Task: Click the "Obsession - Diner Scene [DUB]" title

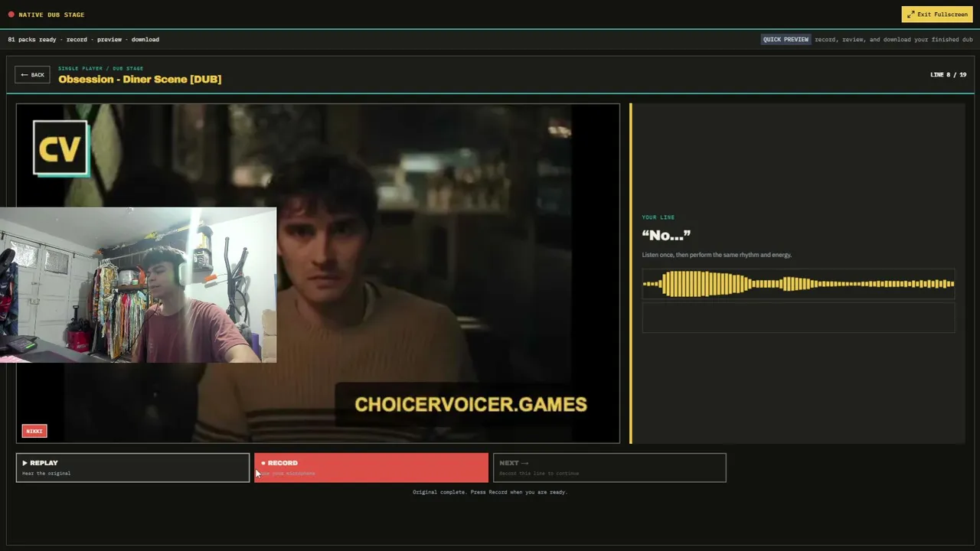Action: pos(140,79)
